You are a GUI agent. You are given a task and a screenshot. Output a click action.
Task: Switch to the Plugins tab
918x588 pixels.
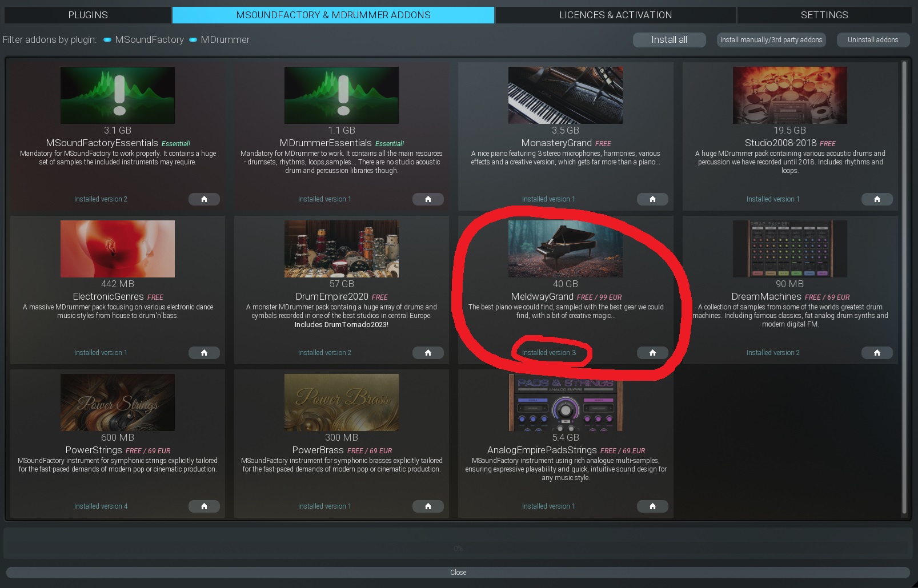coord(88,15)
